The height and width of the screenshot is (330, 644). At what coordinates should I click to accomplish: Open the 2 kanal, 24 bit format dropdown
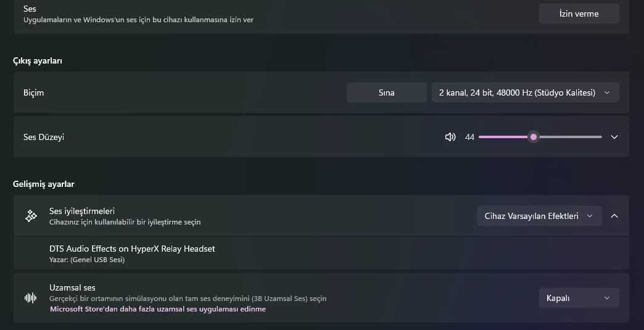[525, 93]
